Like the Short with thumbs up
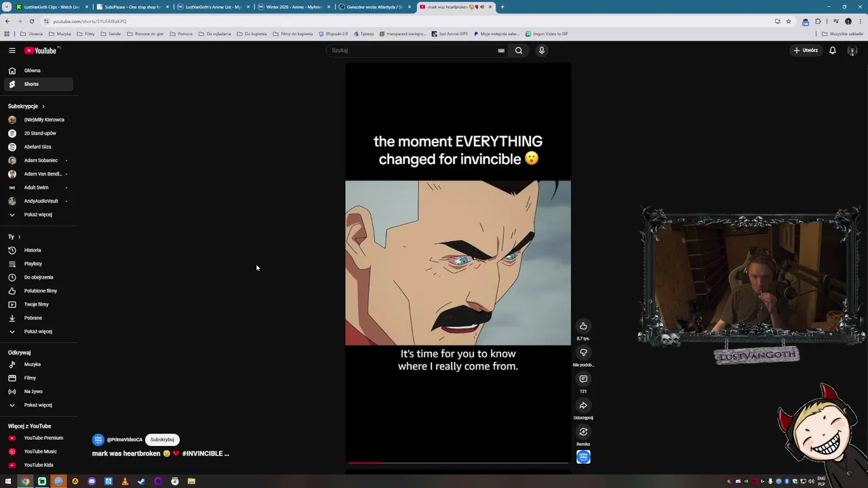 [583, 326]
